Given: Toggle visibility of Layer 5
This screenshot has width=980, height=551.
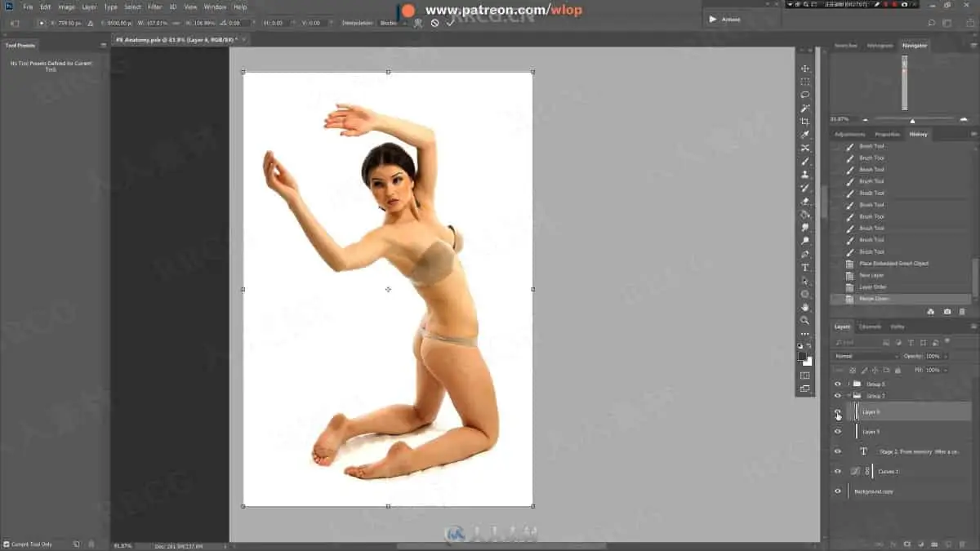Looking at the screenshot, I should (x=837, y=432).
